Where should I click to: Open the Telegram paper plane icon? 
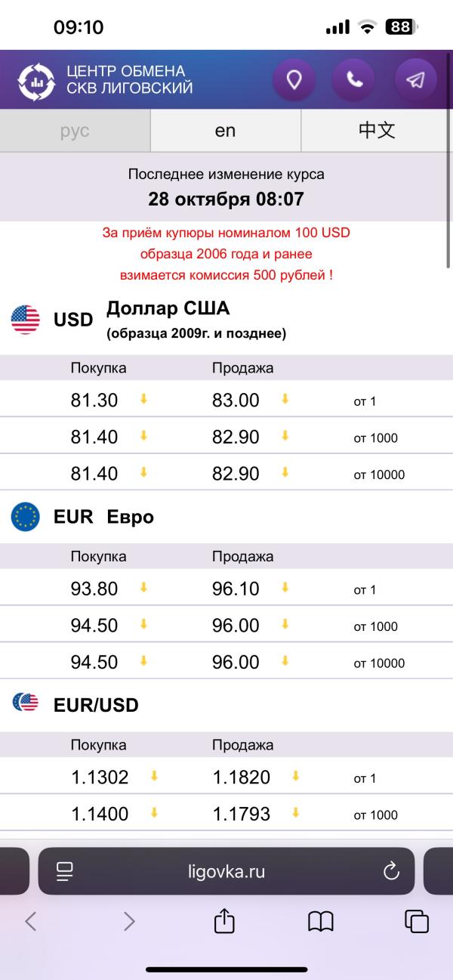(x=415, y=79)
